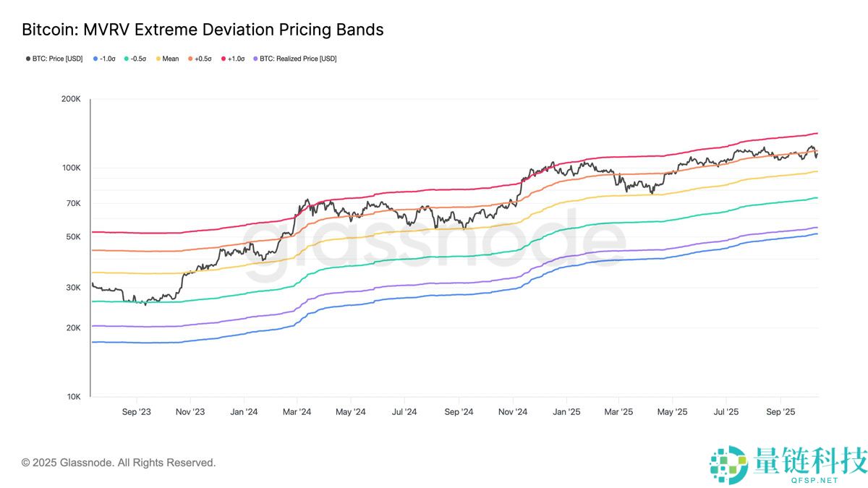The height and width of the screenshot is (488, 868).
Task: Click the Sep '25 x-axis marker
Action: 780,412
